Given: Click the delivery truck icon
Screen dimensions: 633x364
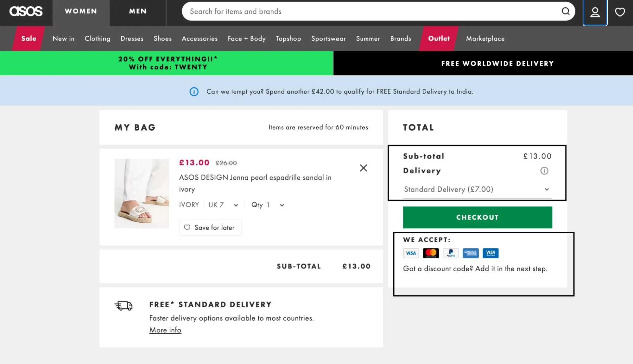Looking at the screenshot, I should [123, 306].
